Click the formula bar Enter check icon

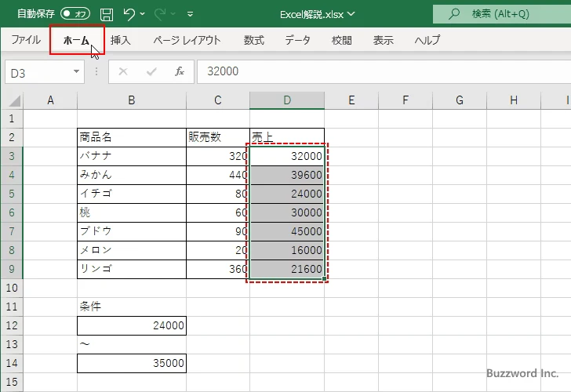tap(151, 71)
